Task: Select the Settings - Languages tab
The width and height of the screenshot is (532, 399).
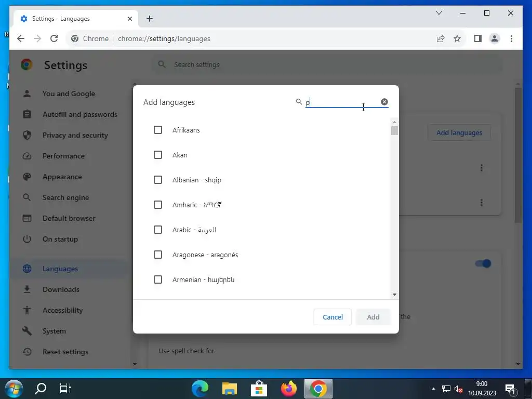Action: click(x=75, y=19)
